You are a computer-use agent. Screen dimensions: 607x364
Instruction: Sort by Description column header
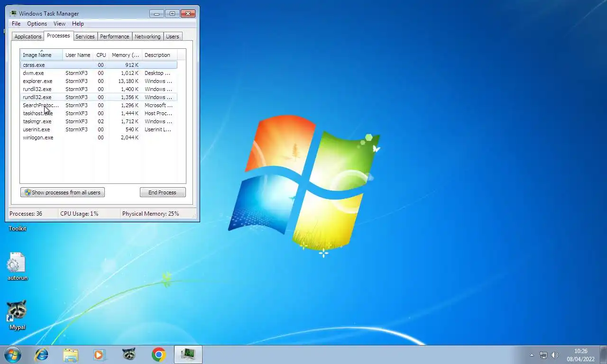click(x=159, y=55)
